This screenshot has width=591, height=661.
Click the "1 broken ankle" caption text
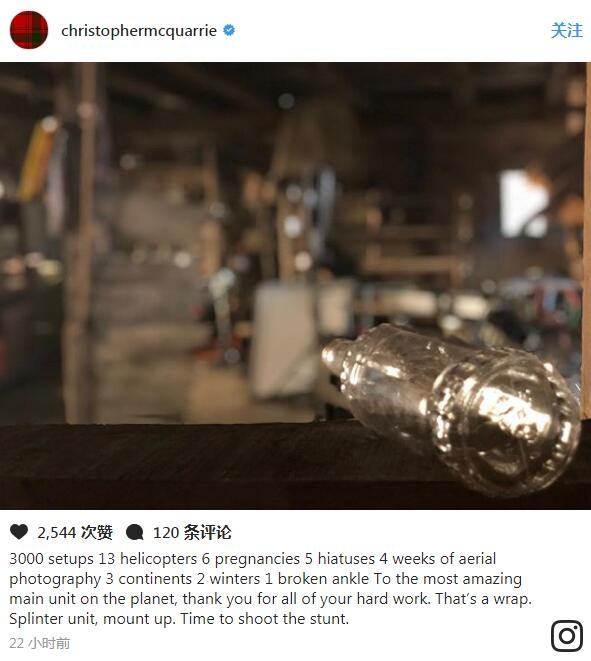(x=317, y=579)
